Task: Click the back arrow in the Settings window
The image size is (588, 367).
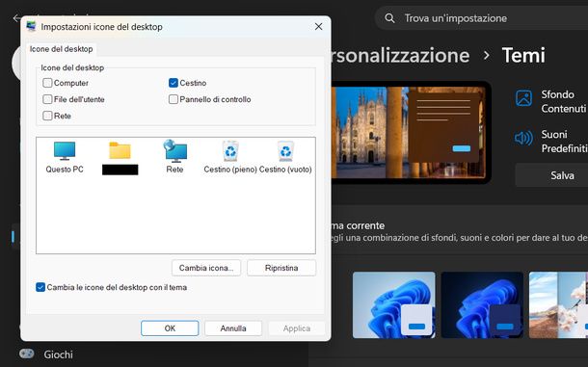Action: click(x=16, y=18)
